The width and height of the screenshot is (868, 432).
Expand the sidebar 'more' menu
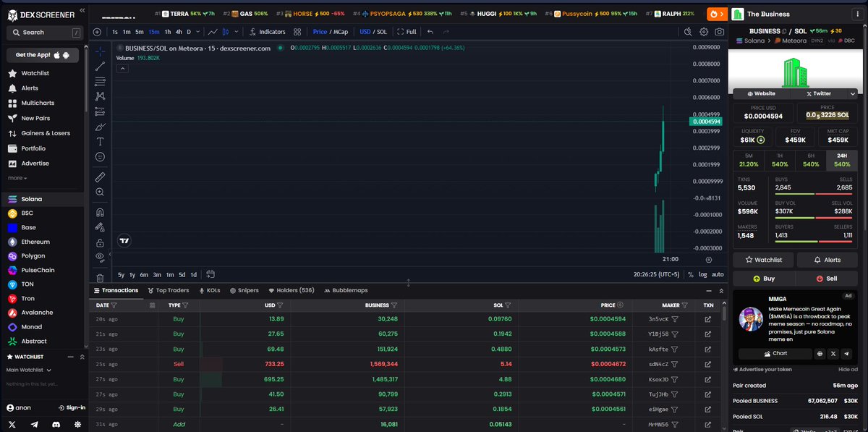tap(17, 178)
